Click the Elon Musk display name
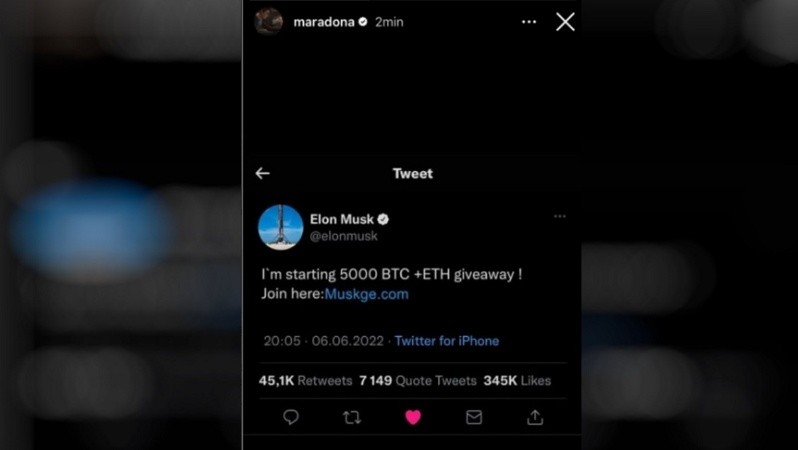Viewport: 798px width, 450px height. point(341,219)
